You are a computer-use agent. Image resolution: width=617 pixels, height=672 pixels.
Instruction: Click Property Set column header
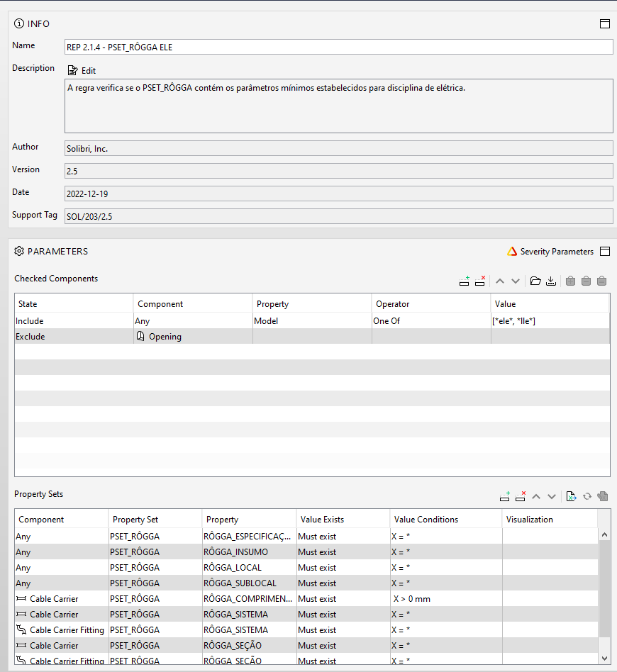coord(155,520)
